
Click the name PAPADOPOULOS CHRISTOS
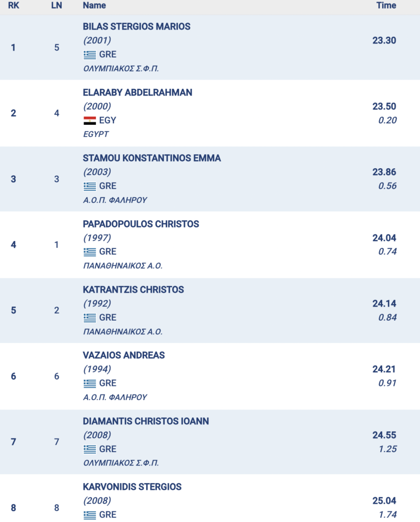point(141,224)
